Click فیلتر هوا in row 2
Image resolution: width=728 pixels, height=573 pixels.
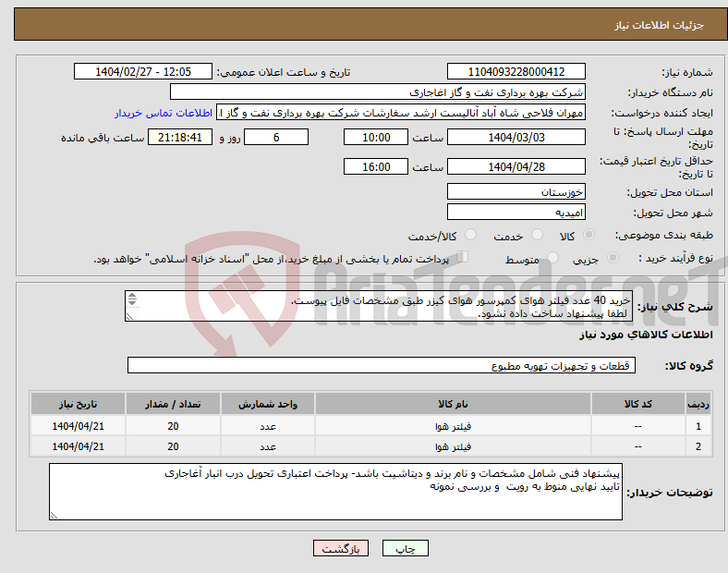click(x=453, y=446)
